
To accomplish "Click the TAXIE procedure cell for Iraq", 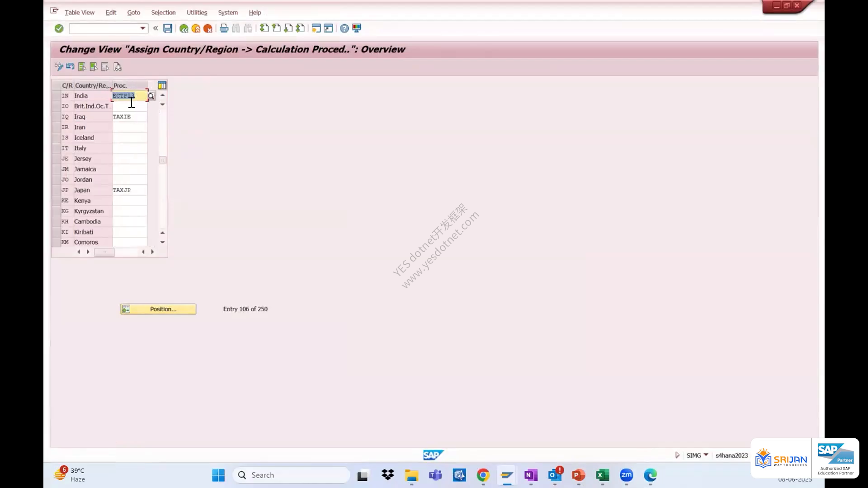I will (129, 117).
